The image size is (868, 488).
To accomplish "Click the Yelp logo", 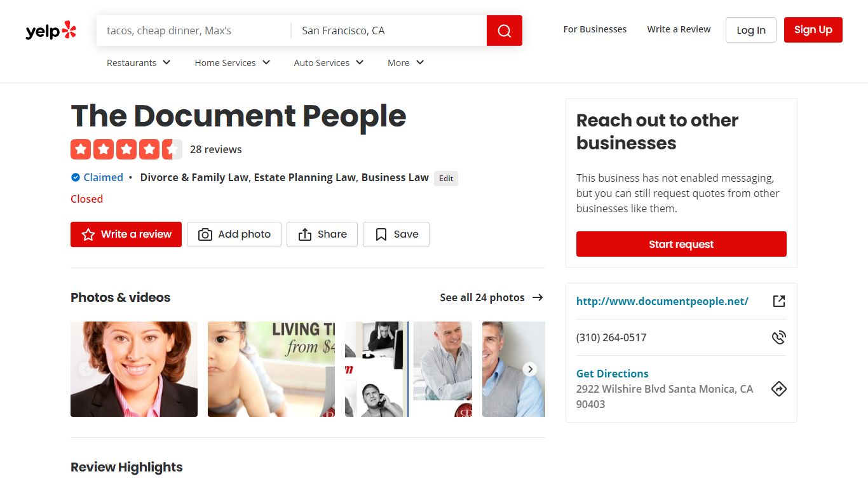I will tap(51, 30).
